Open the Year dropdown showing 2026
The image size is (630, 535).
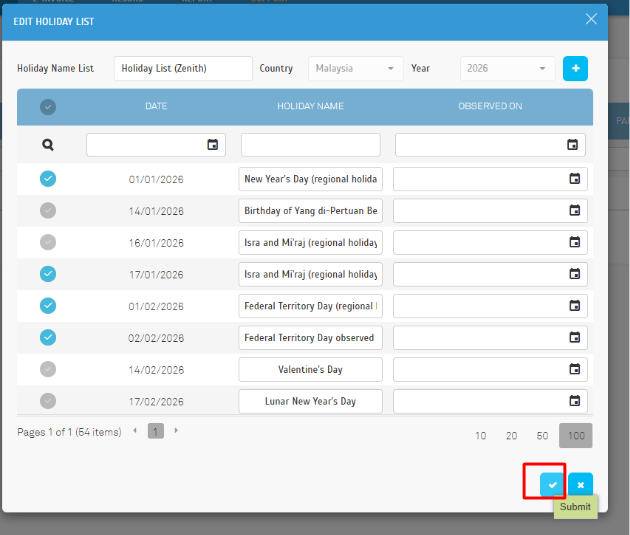(x=507, y=69)
